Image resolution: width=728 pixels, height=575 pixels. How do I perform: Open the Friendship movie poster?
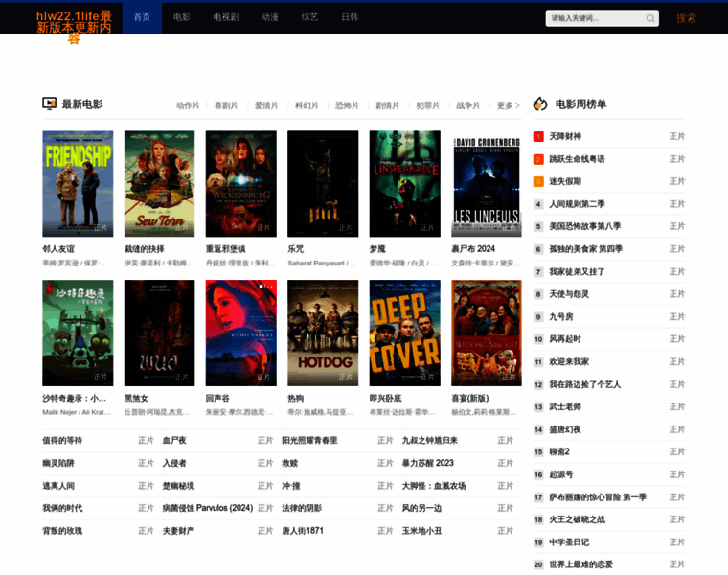pos(78,184)
